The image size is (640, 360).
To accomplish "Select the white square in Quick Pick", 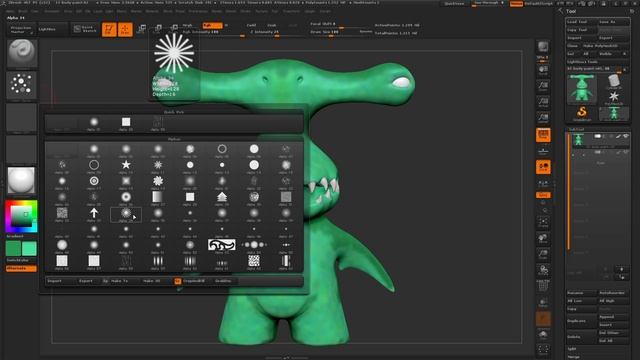I will (x=126, y=122).
